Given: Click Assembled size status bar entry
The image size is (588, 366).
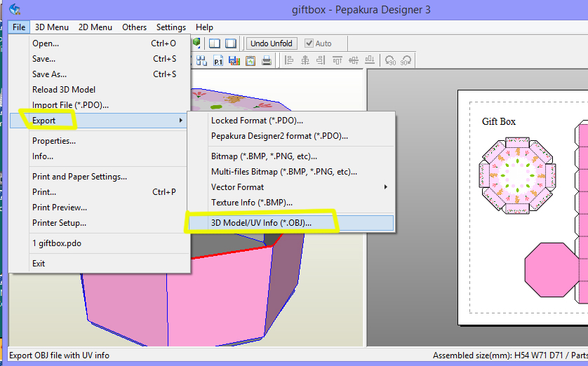Looking at the screenshot, I should coord(510,355).
